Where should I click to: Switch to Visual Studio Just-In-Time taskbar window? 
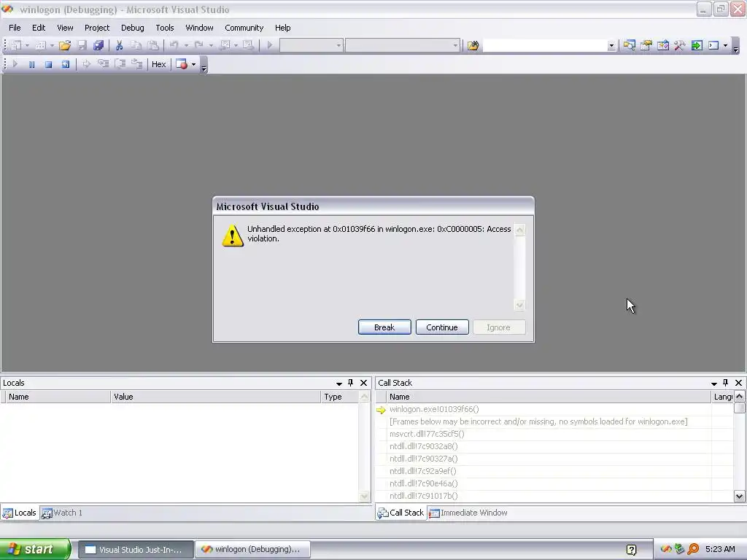pyautogui.click(x=136, y=550)
